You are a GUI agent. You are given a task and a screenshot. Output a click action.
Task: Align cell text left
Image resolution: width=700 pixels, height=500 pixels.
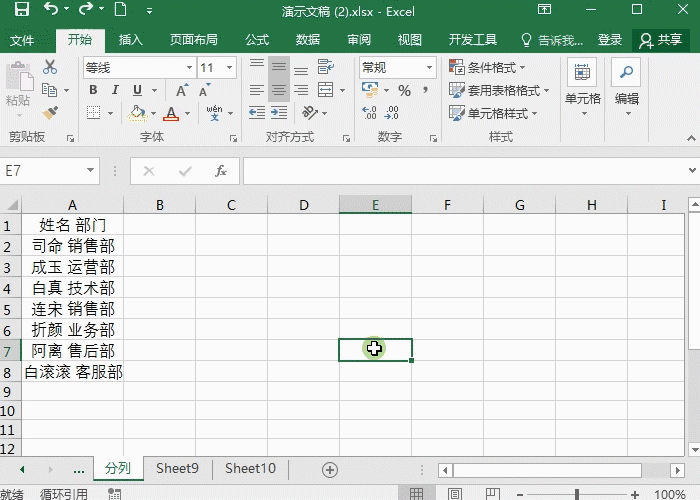coord(257,90)
